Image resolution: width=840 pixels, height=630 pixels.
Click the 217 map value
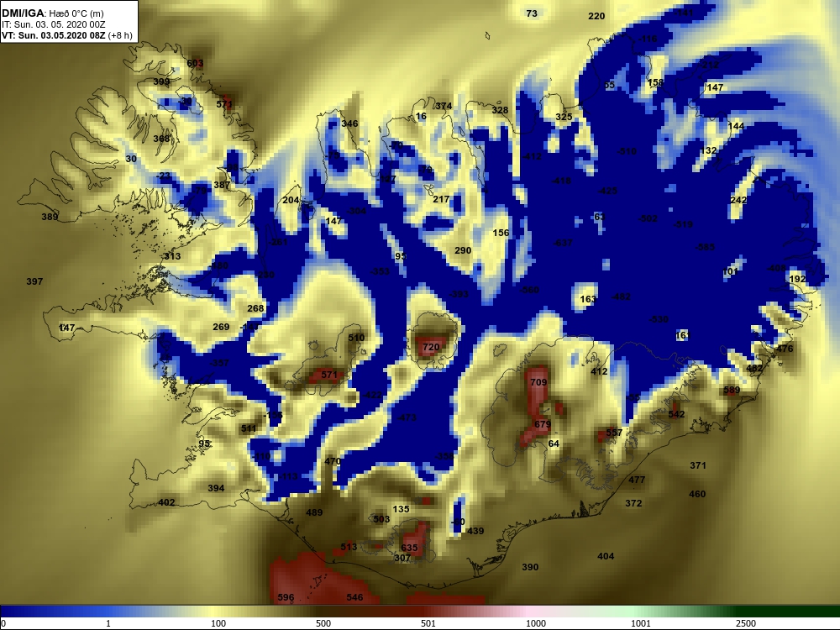441,199
